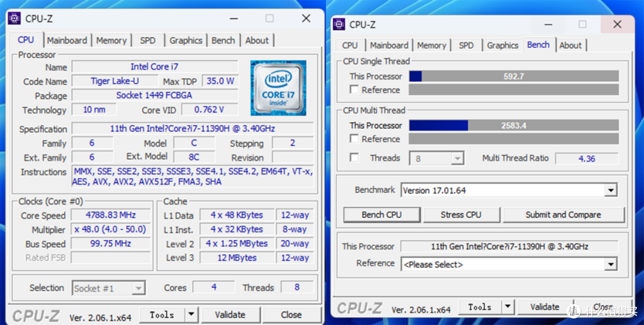Click the multi thread score bar 2583.4

click(514, 125)
